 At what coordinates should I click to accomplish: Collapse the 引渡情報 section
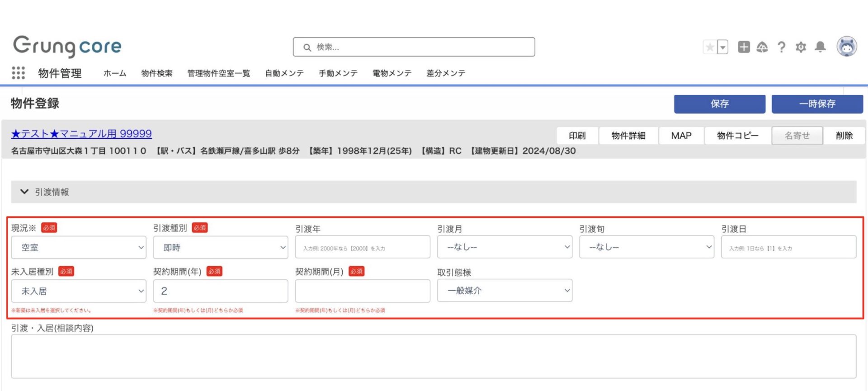(24, 192)
